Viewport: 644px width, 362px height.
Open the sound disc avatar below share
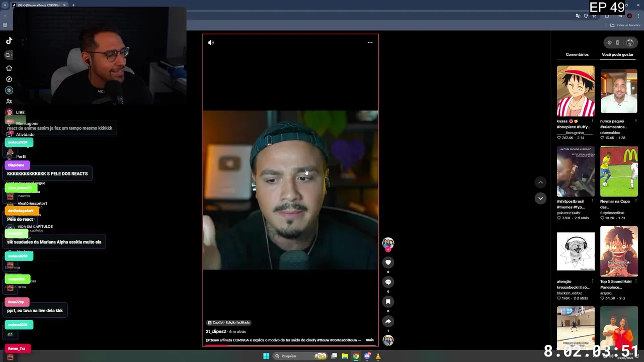pos(388,340)
